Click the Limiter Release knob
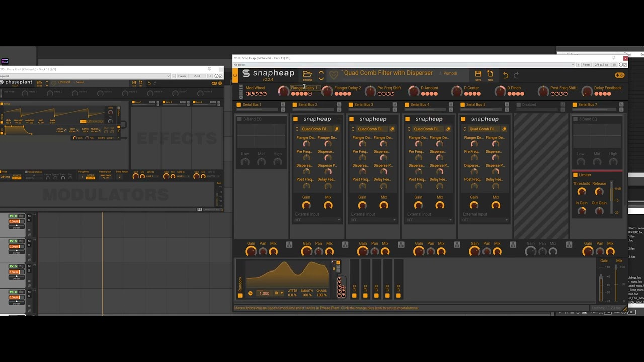Viewport: 644px width, 362px height. click(x=599, y=192)
